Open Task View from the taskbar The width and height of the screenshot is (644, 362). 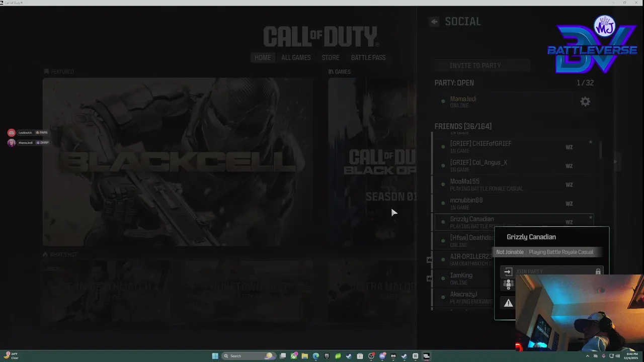pos(283,356)
